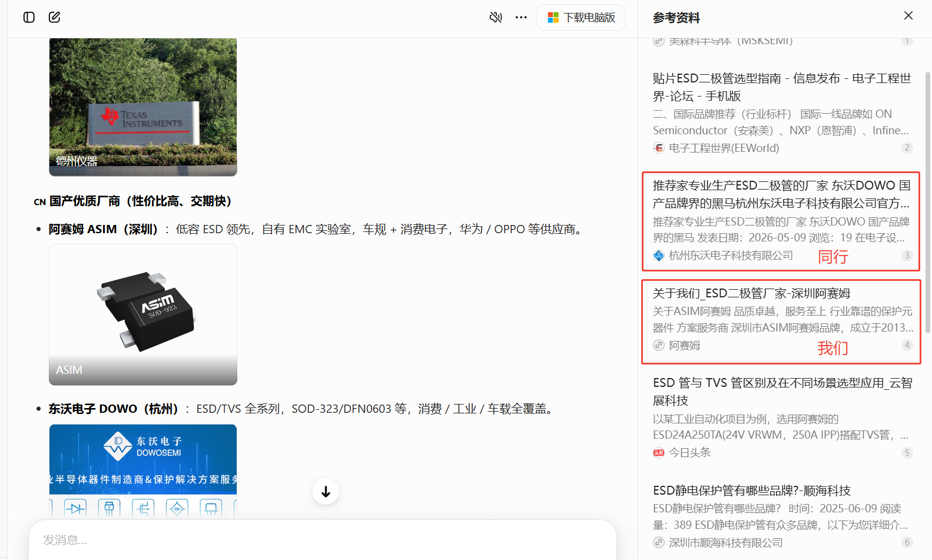This screenshot has width=932, height=560.
Task: Open reference ESD 管与 TVS 管区别及在不同场景选型应用
Action: 782,392
